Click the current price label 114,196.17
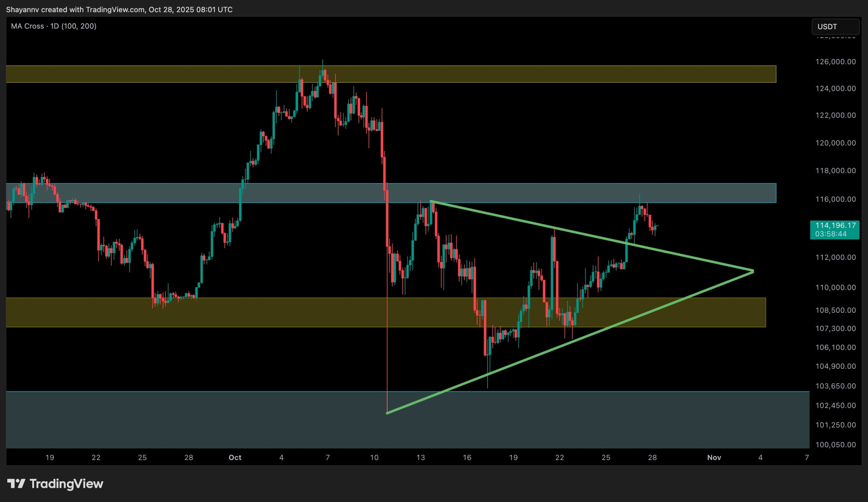Viewport: 868px width, 502px height. [x=835, y=226]
